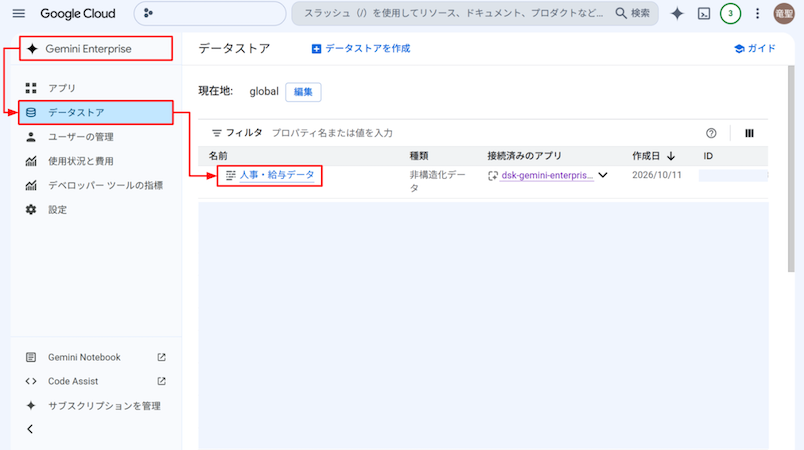
Task: Click the 接続済みのアプリ column header
Action: pyautogui.click(x=524, y=156)
